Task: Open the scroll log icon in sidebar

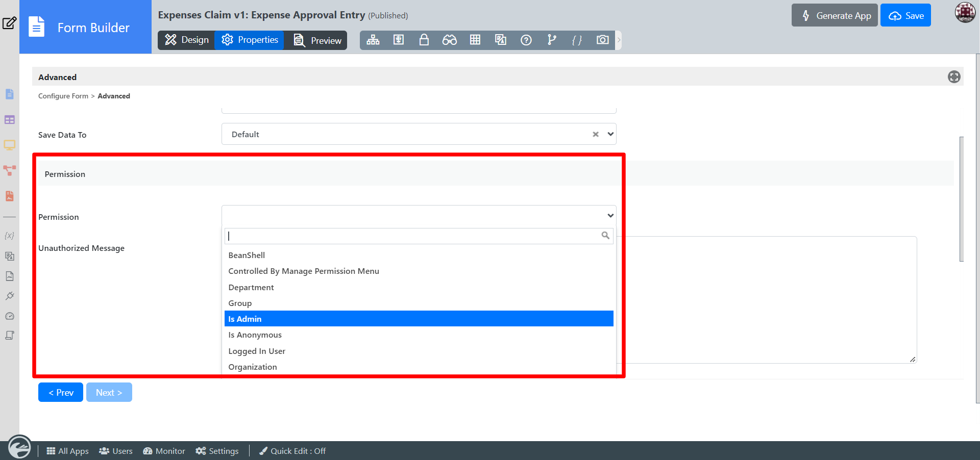Action: coord(10,335)
